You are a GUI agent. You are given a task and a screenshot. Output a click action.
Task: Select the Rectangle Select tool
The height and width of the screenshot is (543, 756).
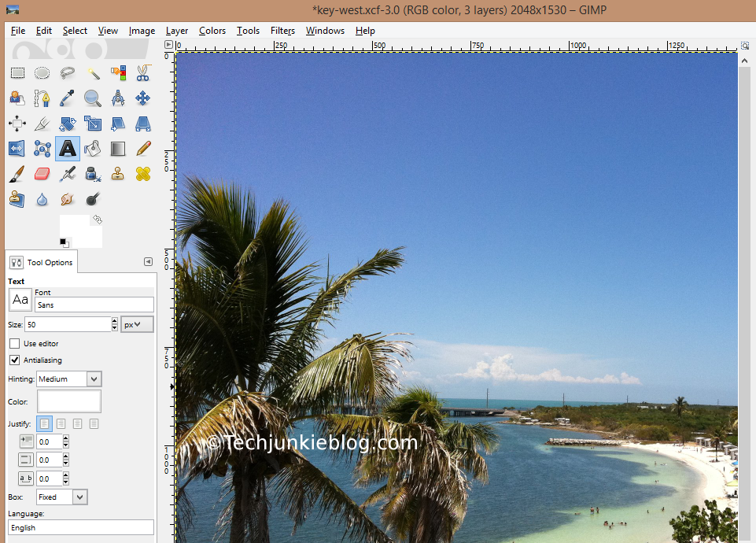[17, 72]
